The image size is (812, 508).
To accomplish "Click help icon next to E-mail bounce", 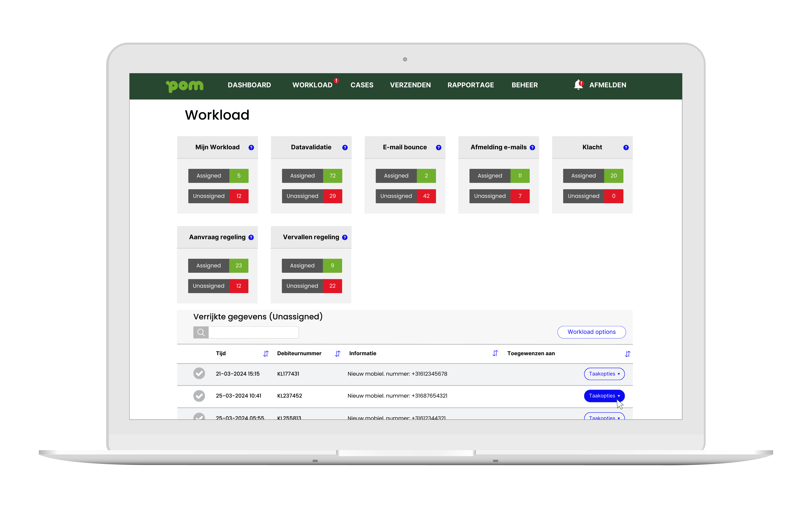I will tap(439, 147).
